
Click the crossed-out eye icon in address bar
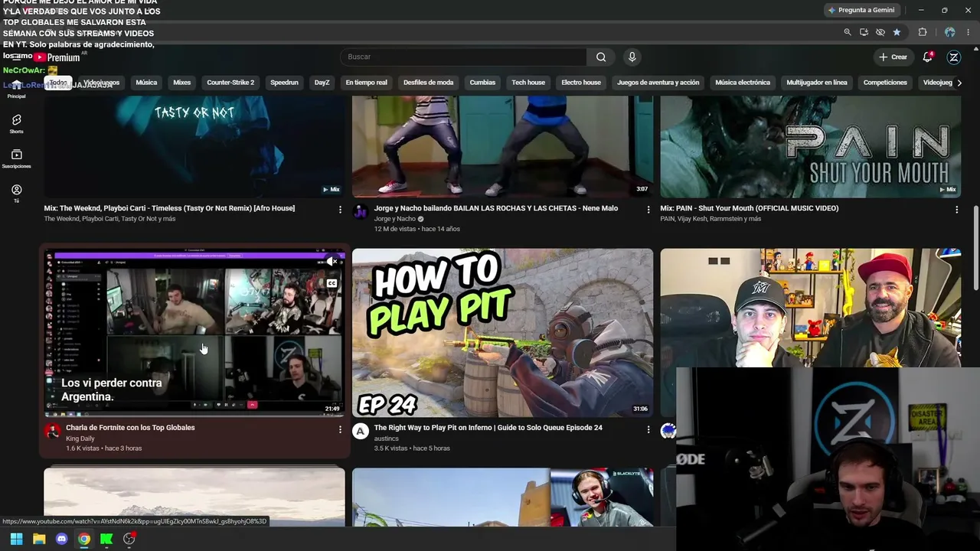(880, 32)
